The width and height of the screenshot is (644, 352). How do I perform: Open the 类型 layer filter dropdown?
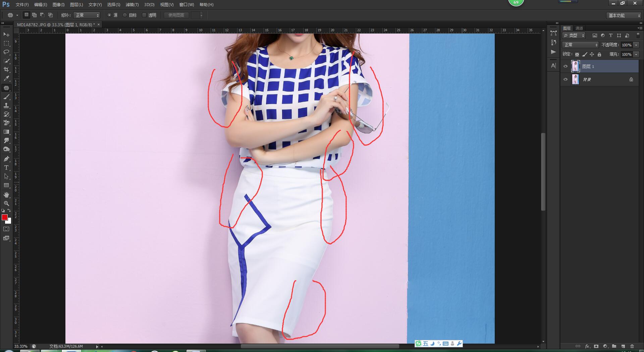(574, 35)
